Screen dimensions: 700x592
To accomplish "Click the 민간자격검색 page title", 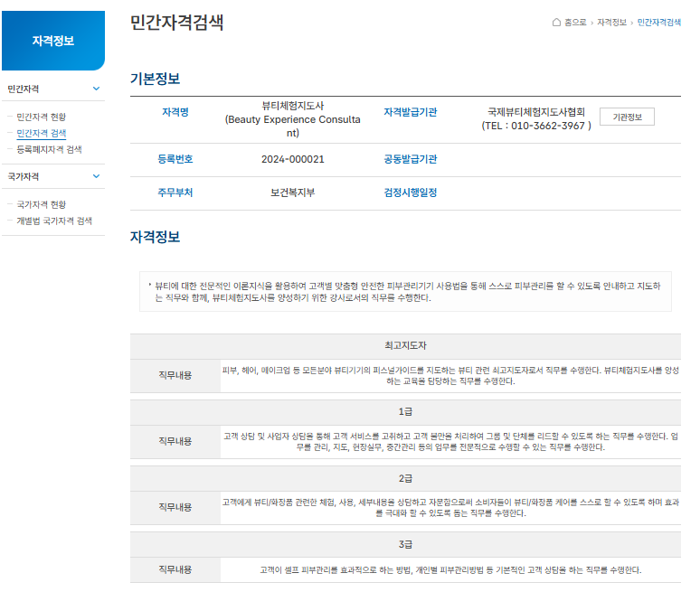I will tap(176, 23).
